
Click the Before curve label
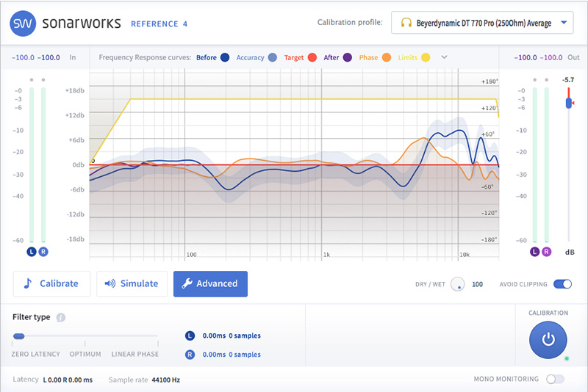[207, 57]
